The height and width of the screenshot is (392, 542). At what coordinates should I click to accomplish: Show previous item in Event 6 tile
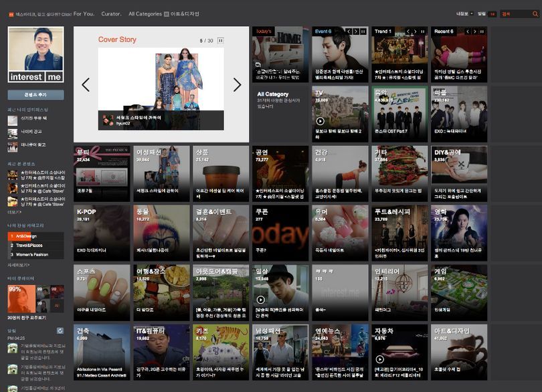click(349, 31)
